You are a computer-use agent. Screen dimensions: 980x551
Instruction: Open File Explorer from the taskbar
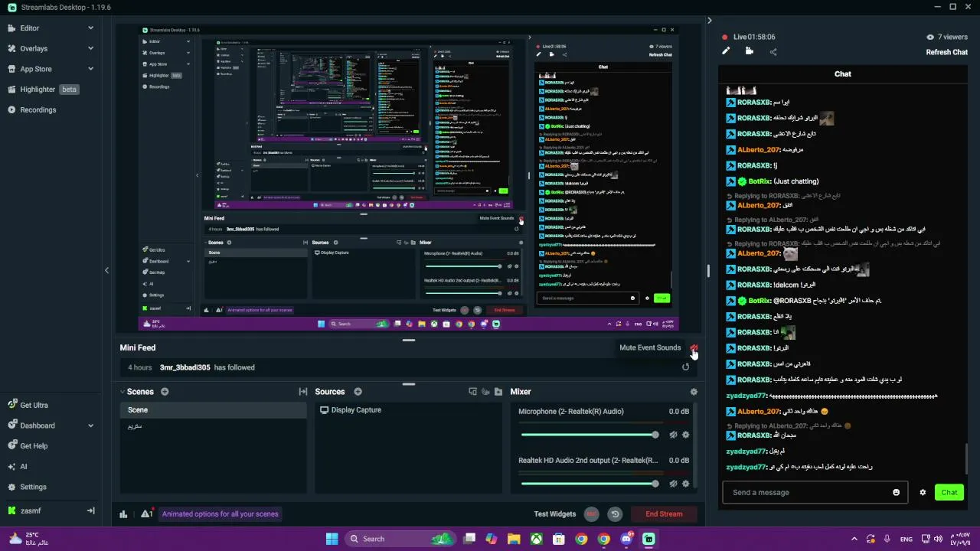click(x=514, y=539)
